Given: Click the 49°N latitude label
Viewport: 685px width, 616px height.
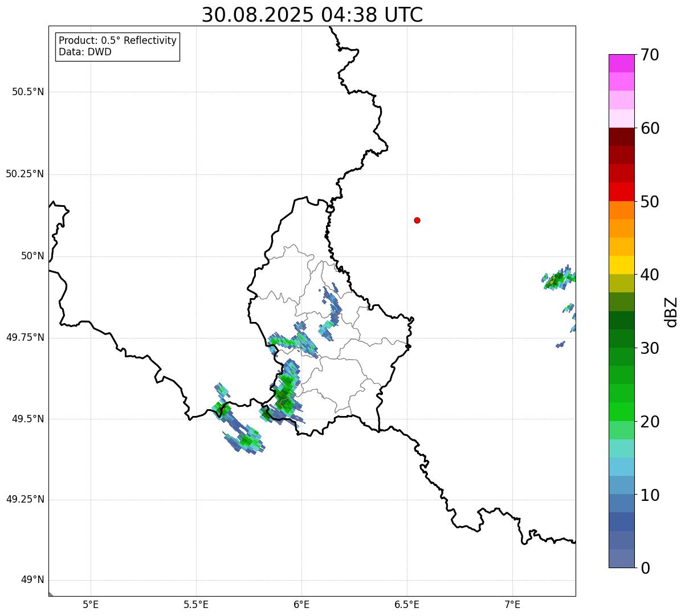Looking at the screenshot, I should pos(32,580).
